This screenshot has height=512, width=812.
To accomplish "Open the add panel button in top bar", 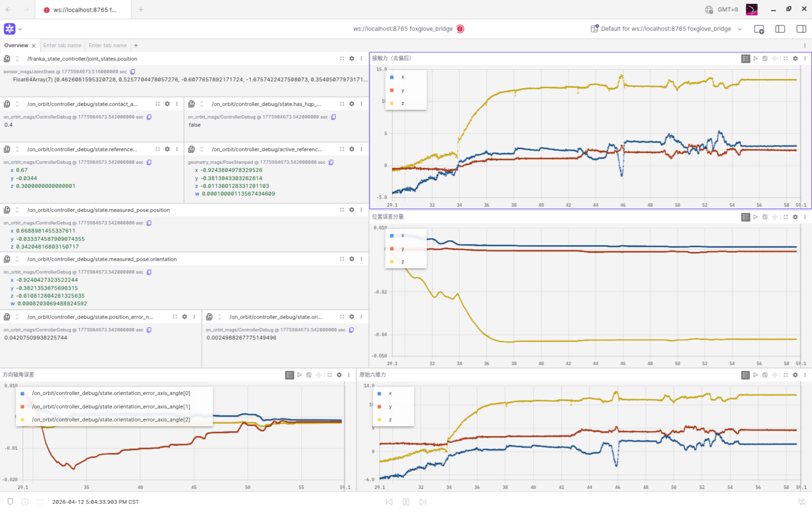I will click(x=759, y=29).
